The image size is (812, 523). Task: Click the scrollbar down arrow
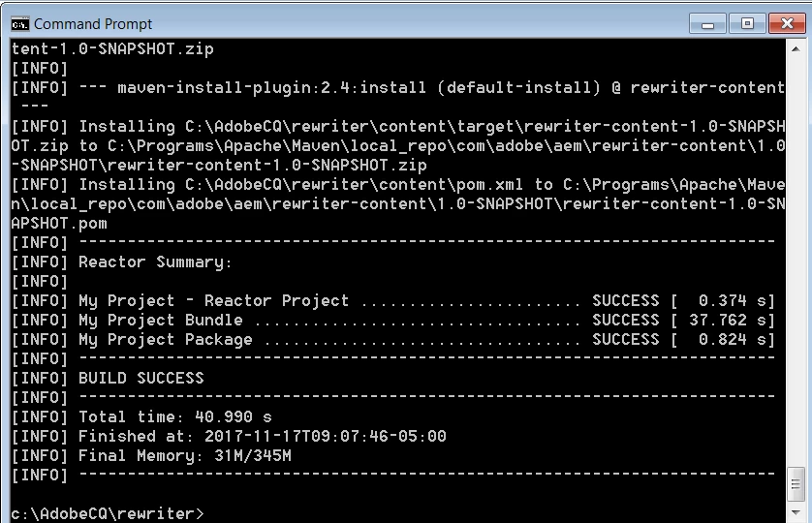(796, 512)
